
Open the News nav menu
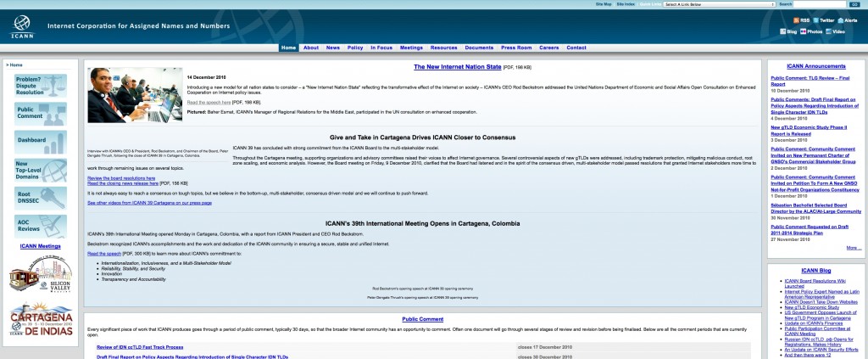click(x=332, y=48)
